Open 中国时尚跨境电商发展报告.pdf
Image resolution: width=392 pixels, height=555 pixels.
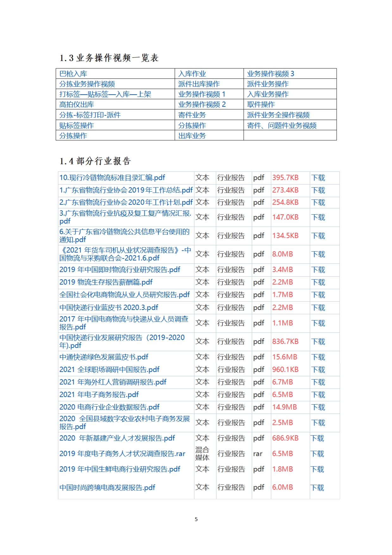(107, 487)
